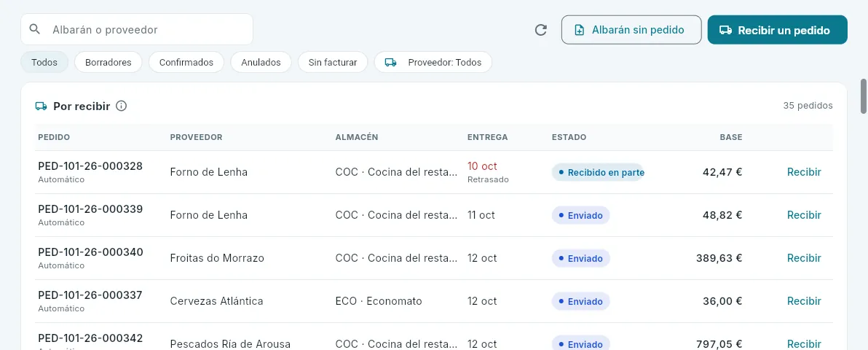Click Recibir for order PED-101-26-000328

click(x=804, y=172)
